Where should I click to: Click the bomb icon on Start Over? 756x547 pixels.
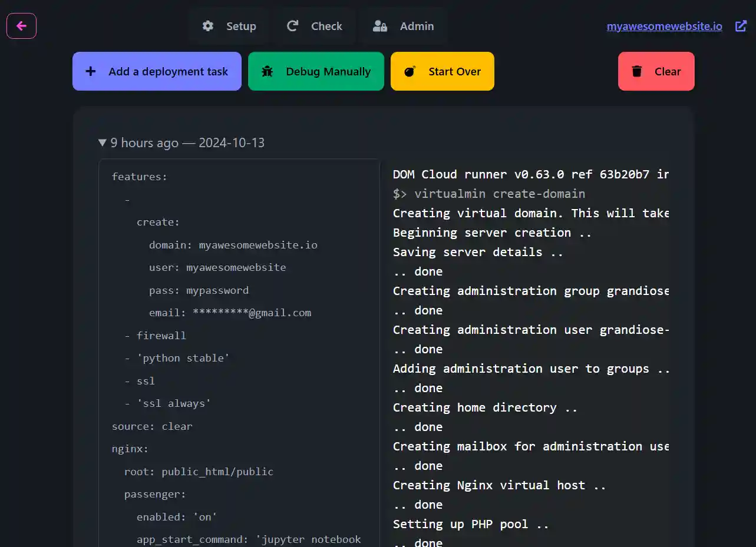[410, 71]
